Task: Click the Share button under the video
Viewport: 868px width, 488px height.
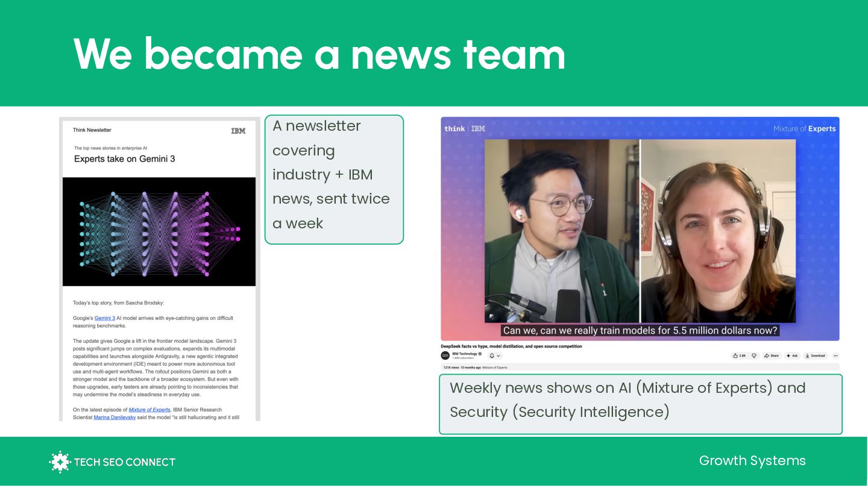Action: click(x=772, y=355)
